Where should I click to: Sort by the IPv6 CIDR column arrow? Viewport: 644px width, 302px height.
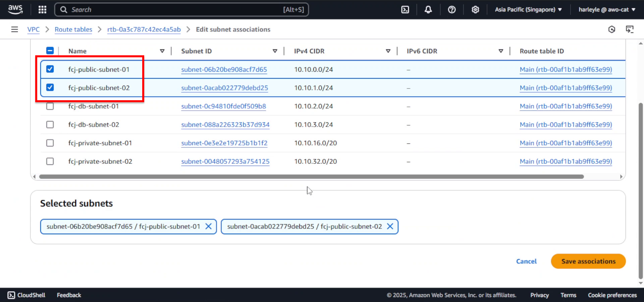500,51
